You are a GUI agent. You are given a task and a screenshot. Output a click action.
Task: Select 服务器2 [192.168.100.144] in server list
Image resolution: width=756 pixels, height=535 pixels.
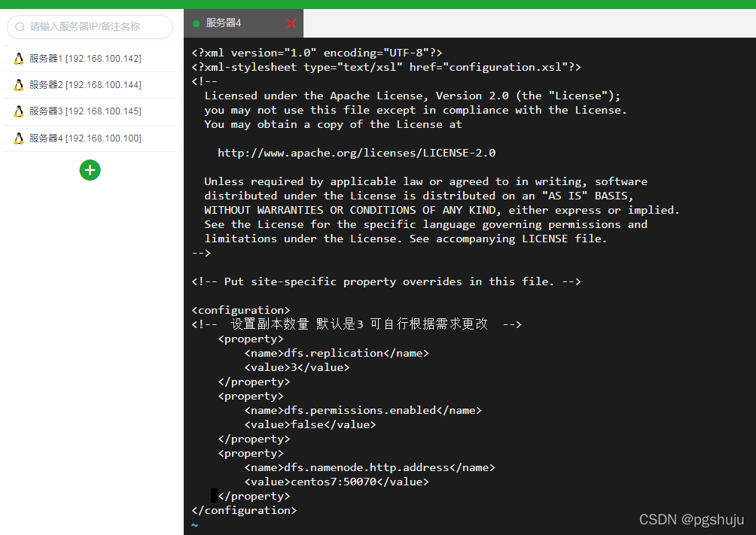click(x=90, y=85)
